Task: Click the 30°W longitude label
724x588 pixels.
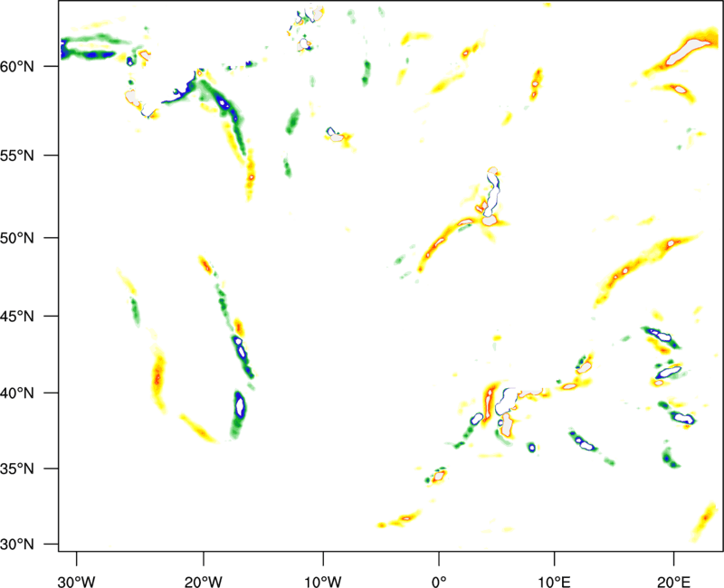Action: pos(77,582)
